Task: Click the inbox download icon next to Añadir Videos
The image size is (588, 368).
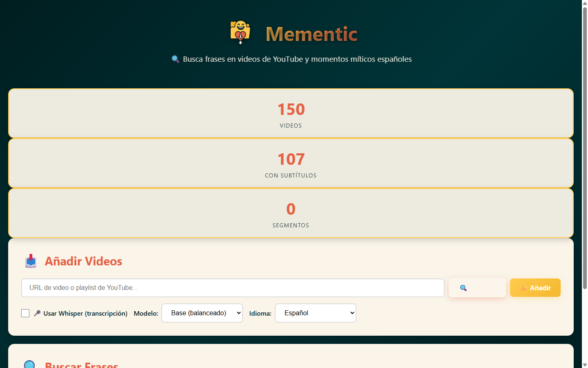Action: 31,261
